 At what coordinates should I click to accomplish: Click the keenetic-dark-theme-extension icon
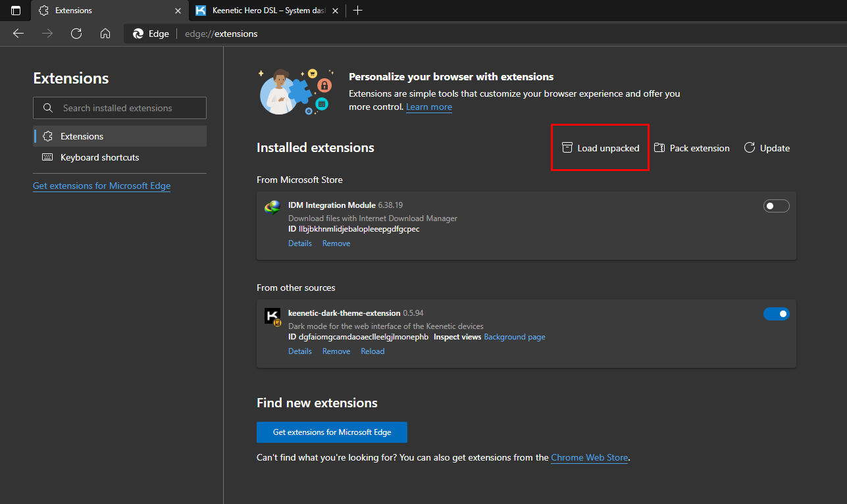coord(272,316)
